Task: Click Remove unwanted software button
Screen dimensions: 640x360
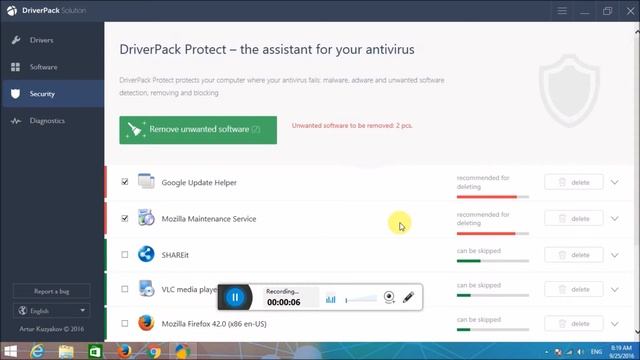Action: [x=198, y=130]
